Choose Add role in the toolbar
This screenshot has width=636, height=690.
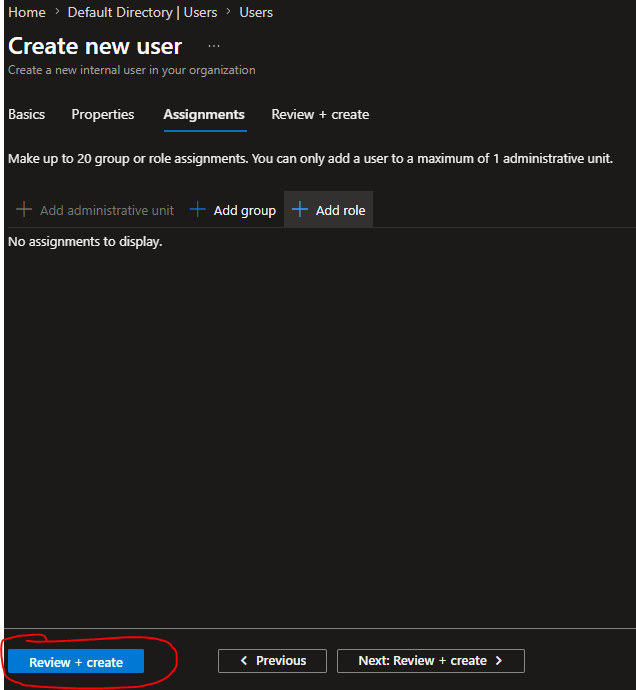pyautogui.click(x=329, y=210)
